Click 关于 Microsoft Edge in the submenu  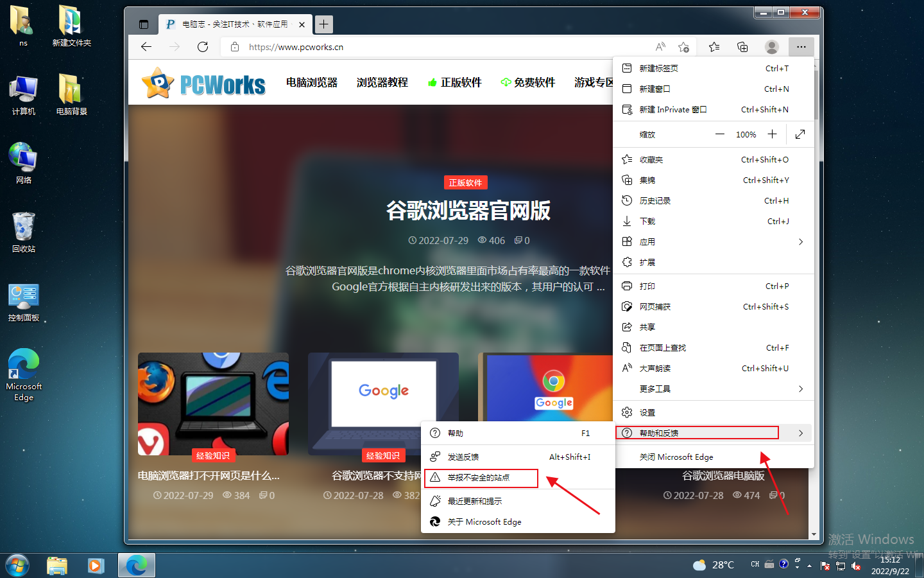click(518, 521)
